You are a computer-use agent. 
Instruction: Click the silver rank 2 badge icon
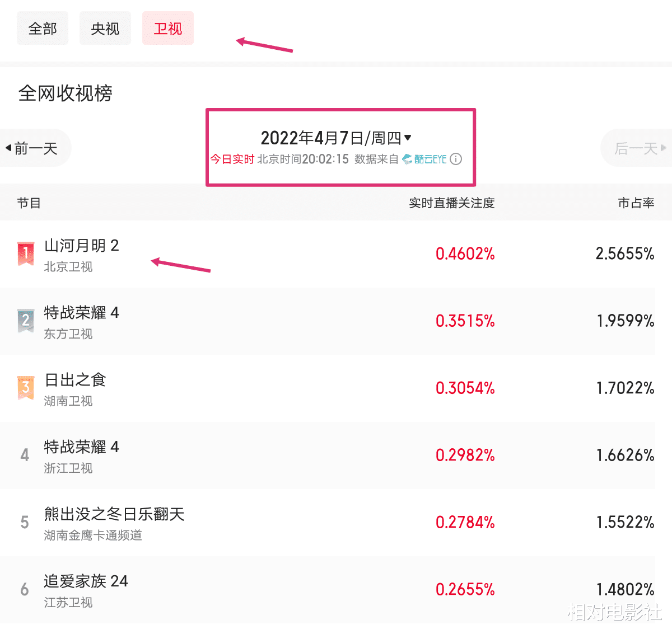point(26,321)
